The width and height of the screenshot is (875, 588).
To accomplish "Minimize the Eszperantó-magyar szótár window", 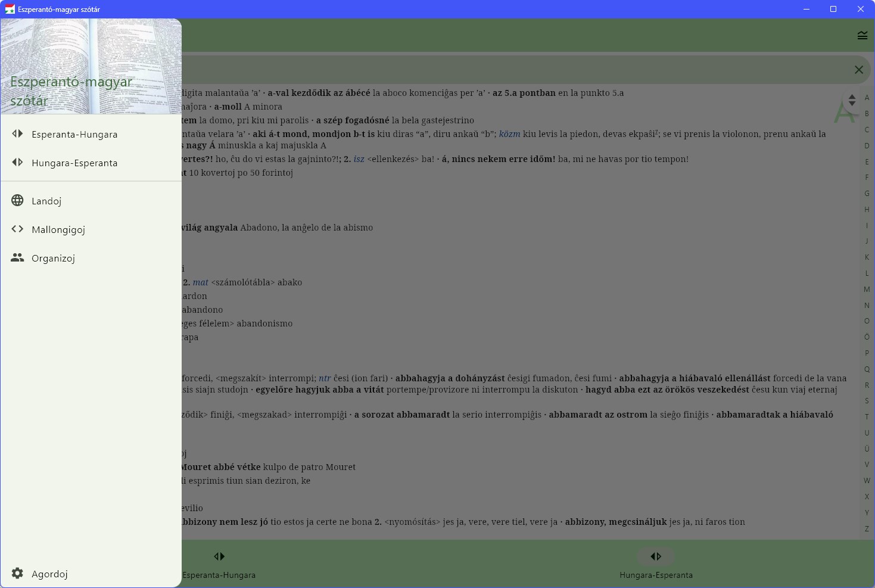I will [x=807, y=9].
